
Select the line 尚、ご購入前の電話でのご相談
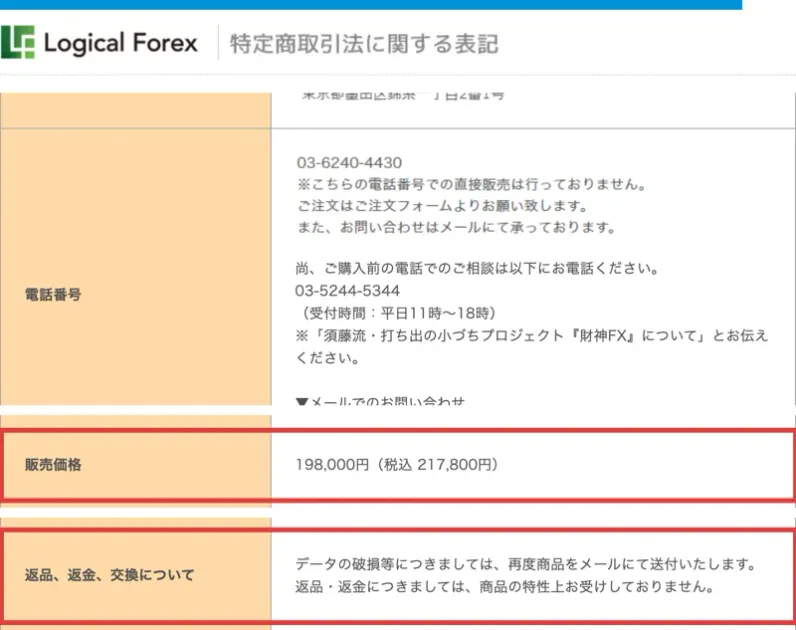pyautogui.click(x=477, y=269)
